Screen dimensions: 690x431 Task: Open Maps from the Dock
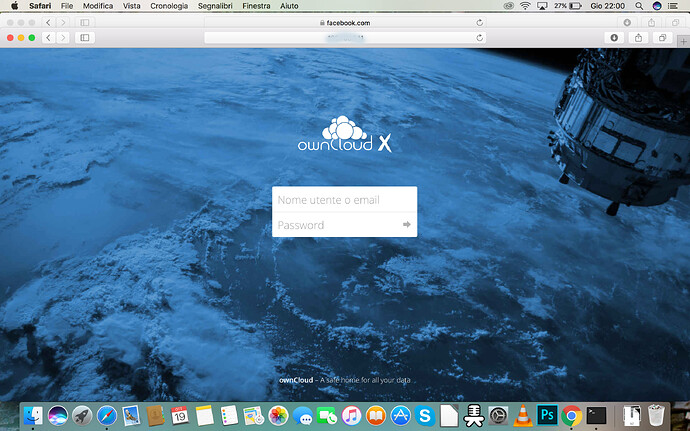coord(253,415)
